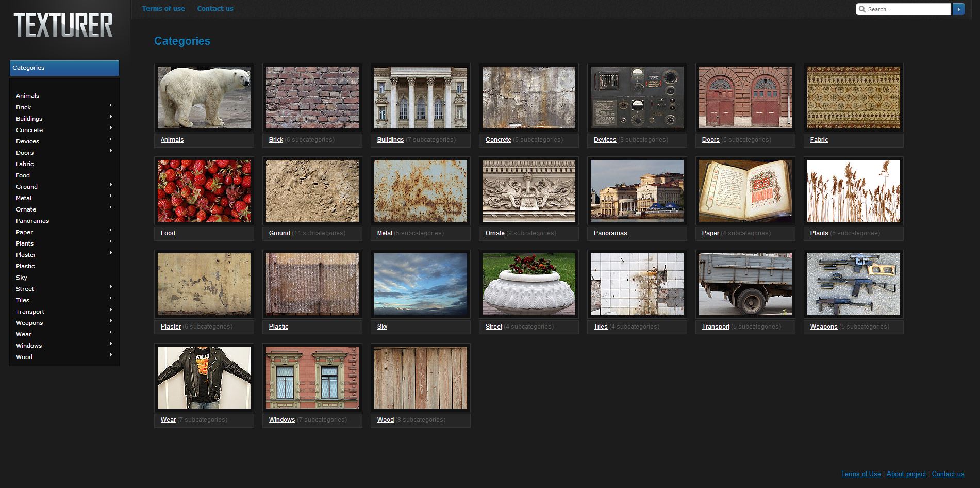Choose Panoramas in the sidebar list

click(32, 221)
